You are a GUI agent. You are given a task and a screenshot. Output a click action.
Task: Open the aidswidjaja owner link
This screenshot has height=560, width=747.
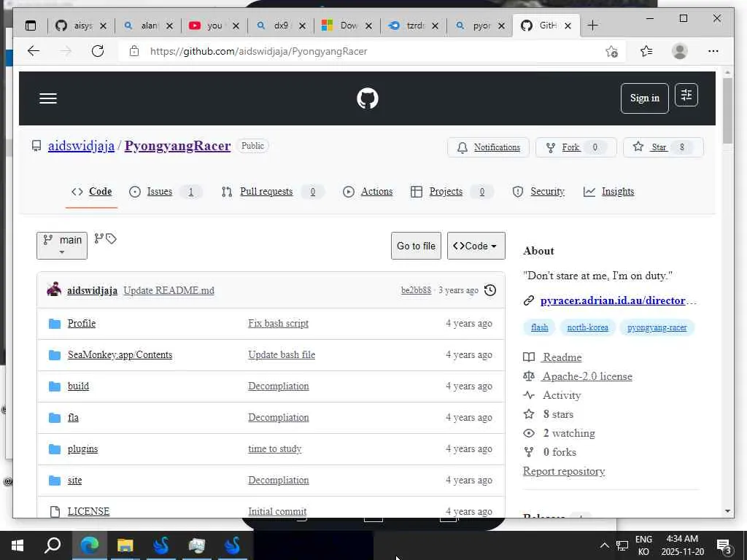[81, 146]
